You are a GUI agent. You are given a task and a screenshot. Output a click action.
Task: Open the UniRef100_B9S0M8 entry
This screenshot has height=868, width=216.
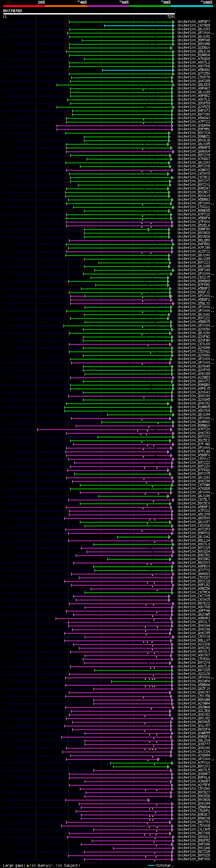(x=194, y=44)
